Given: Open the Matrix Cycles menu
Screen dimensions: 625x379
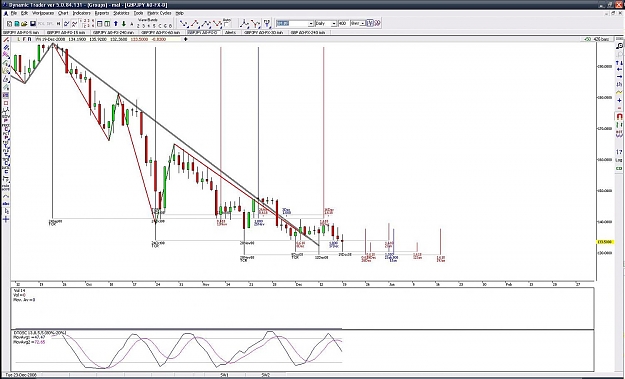Looking at the screenshot, I should click(159, 13).
